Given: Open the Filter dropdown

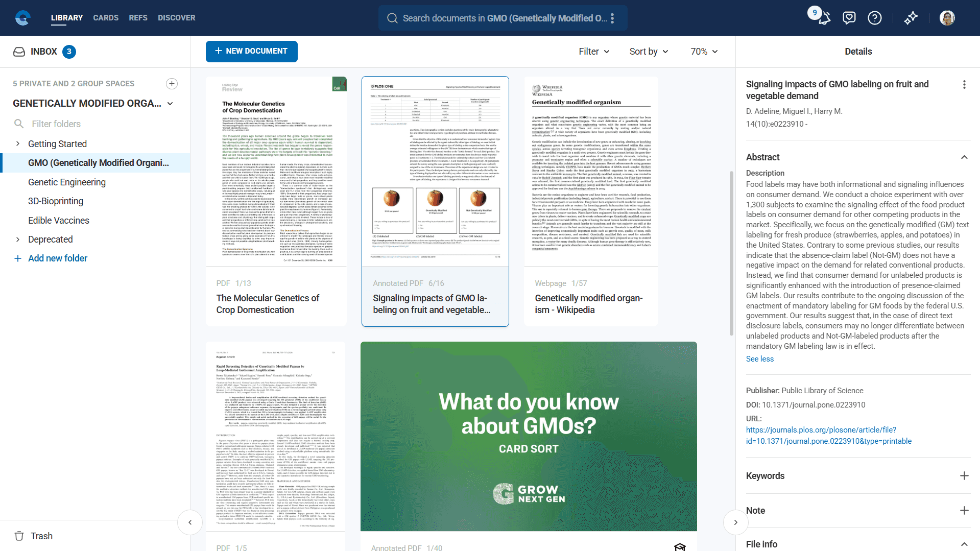Looking at the screenshot, I should point(594,52).
